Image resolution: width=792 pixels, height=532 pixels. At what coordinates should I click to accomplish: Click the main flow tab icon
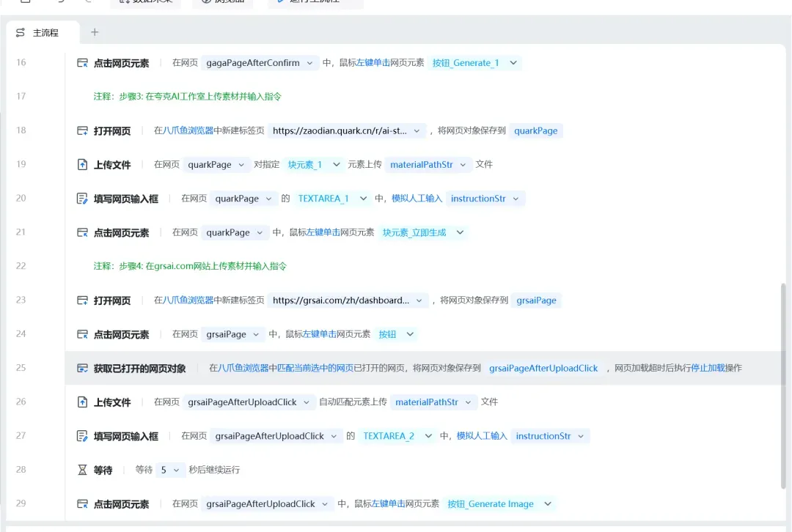(x=21, y=33)
